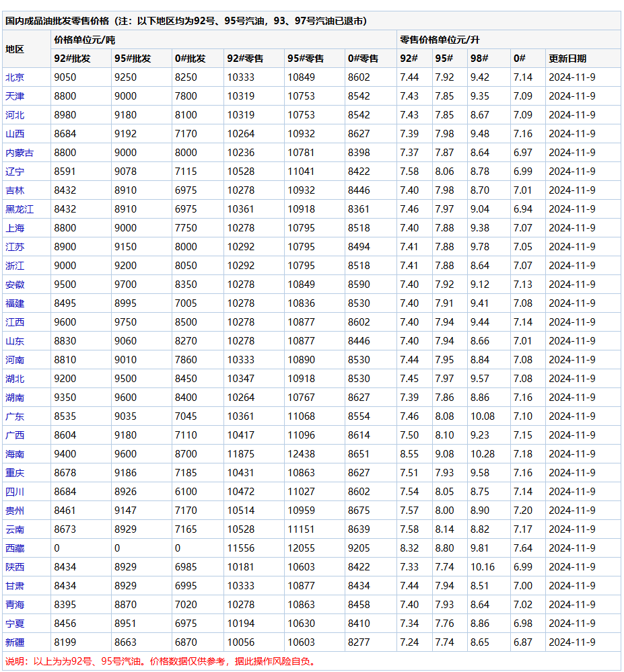Click the red 说明 disclaimer note
Screen dimensions: 624x672
point(162,662)
